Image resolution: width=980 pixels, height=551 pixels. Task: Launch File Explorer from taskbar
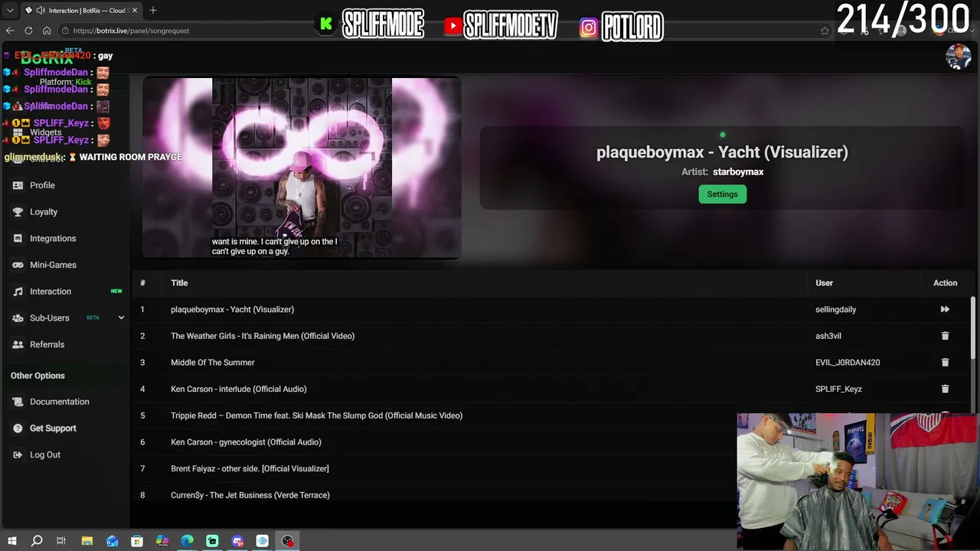87,541
